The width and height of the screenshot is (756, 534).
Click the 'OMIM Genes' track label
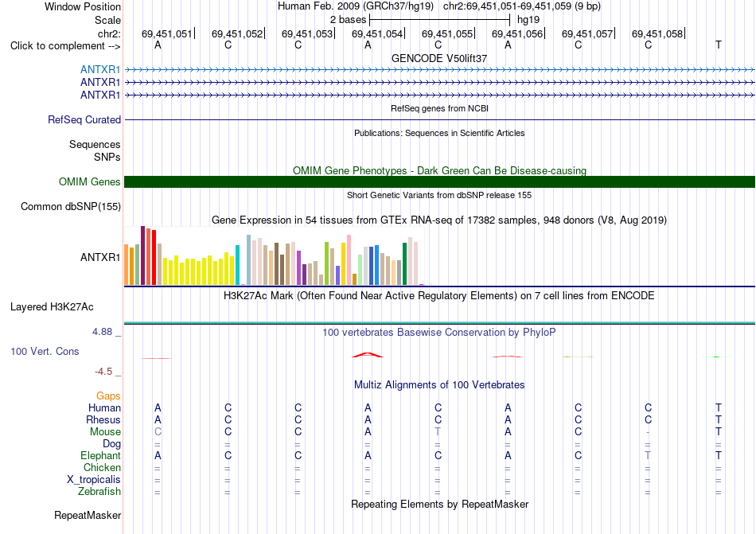tap(89, 181)
